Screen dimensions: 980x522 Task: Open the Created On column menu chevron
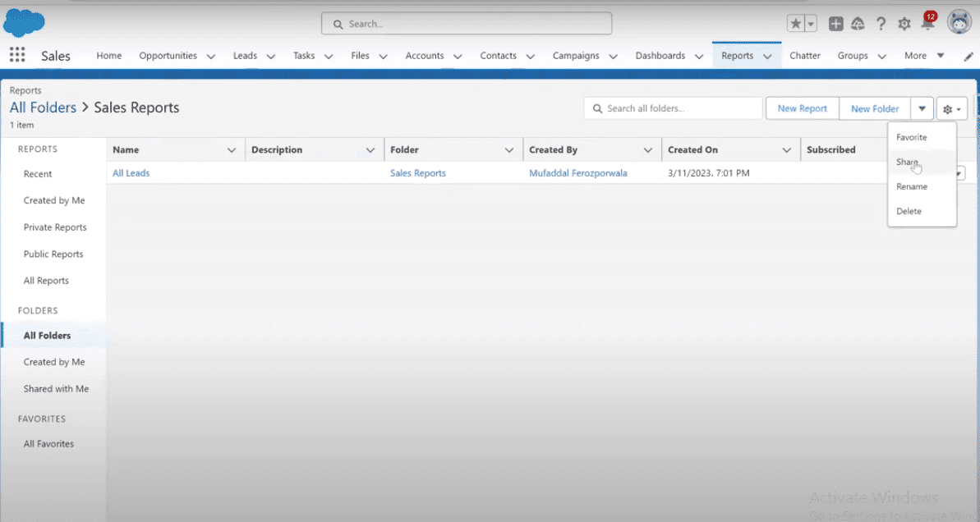(786, 150)
